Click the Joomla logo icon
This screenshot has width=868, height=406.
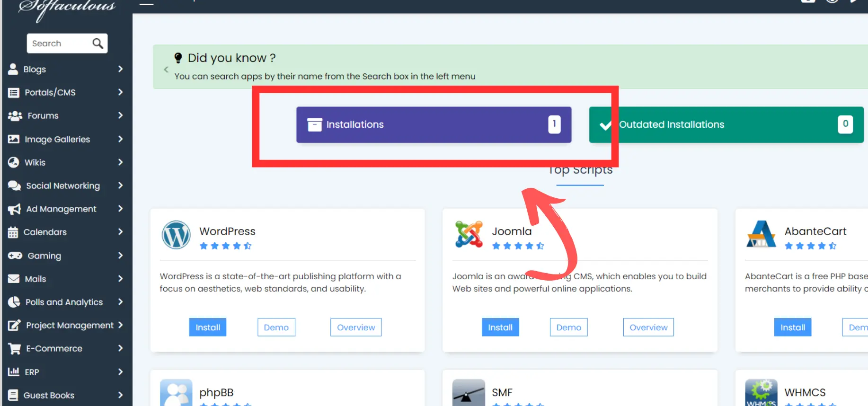pos(469,234)
